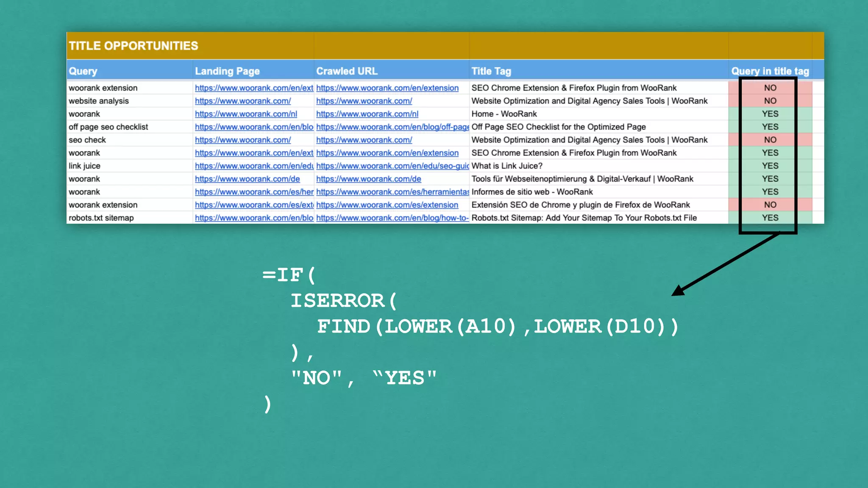Viewport: 868px width, 488px height.
Task: Open Landing Page link in website analysis row
Action: [x=243, y=101]
